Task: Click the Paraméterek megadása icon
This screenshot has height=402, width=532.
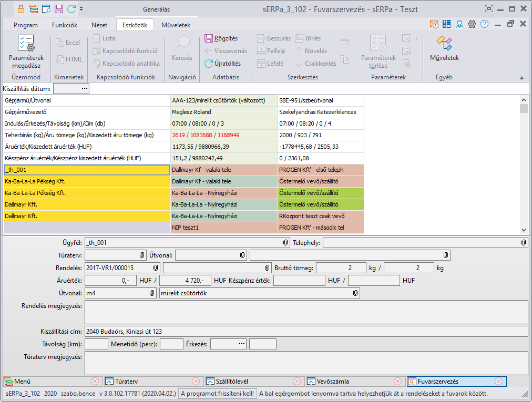Action: pyautogui.click(x=26, y=44)
